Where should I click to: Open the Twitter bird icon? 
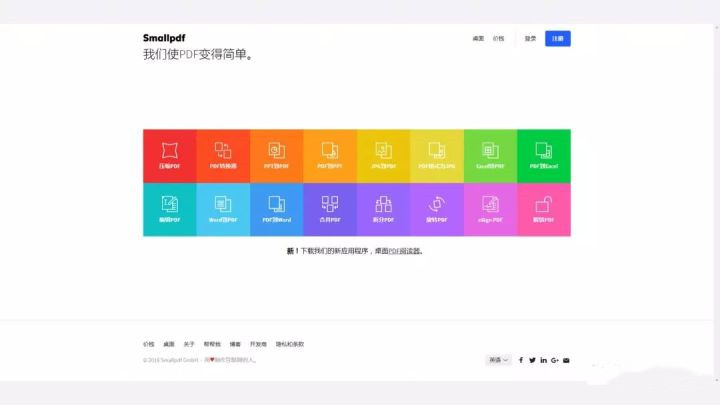[x=532, y=360]
